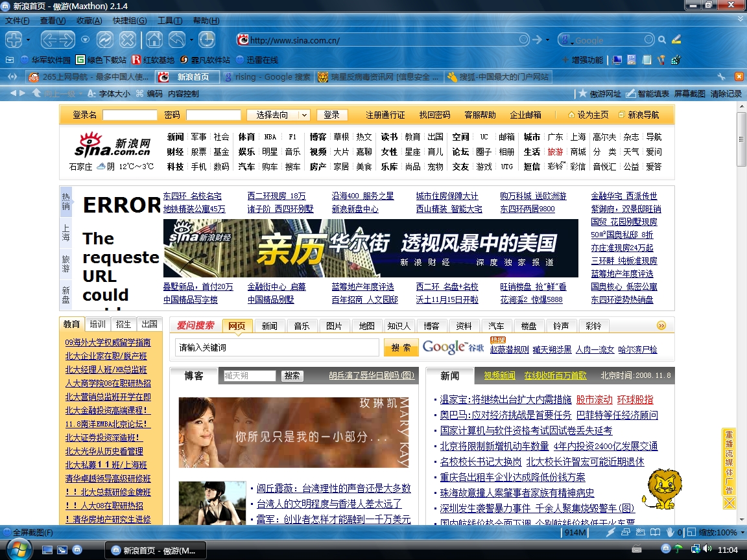This screenshot has width=747, height=560.
Task: Open the favorites folder icon
Action: (10, 60)
